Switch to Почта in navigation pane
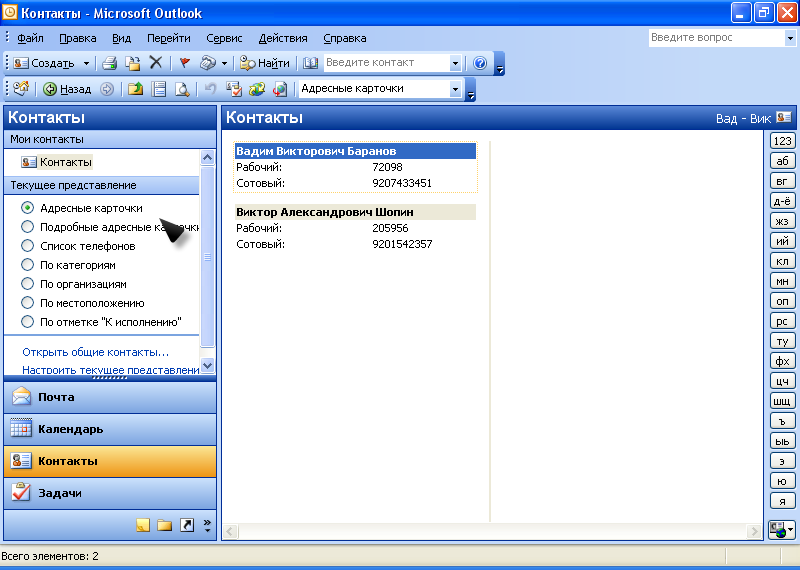800x570 pixels. 110,397
